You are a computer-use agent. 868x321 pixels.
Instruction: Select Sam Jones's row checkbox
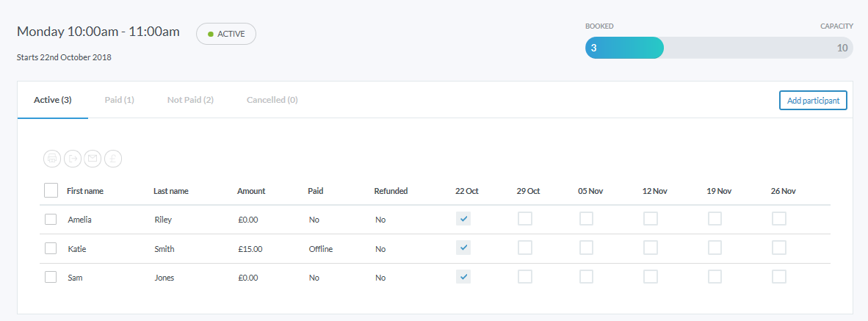51,277
